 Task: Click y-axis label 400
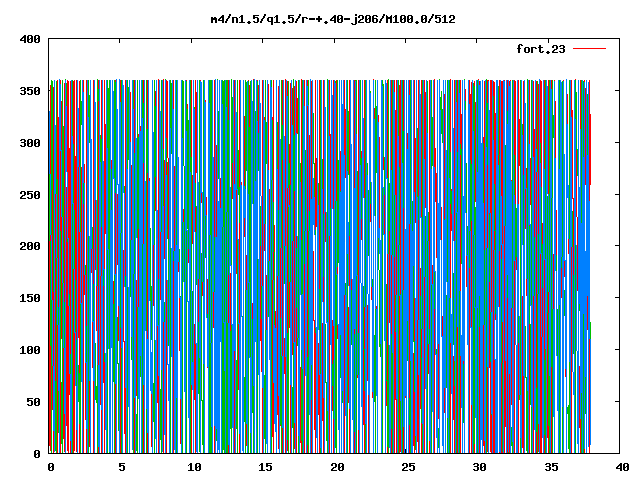(x=30, y=39)
